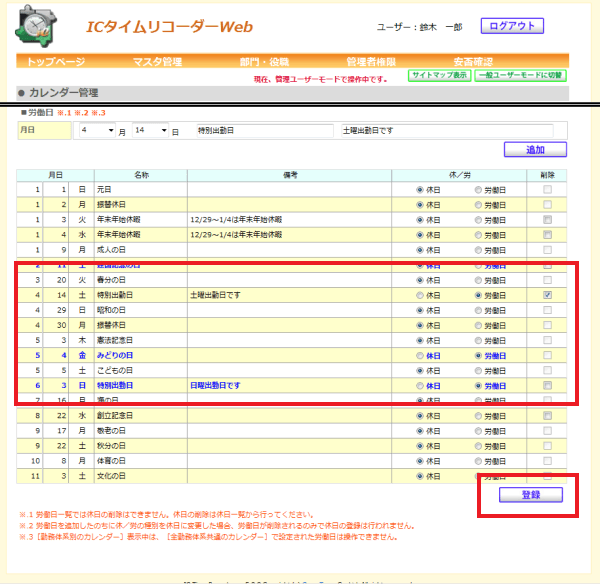600x584 pixels.
Task: Click the 特別出勤日 name input field
Action: click(x=265, y=131)
